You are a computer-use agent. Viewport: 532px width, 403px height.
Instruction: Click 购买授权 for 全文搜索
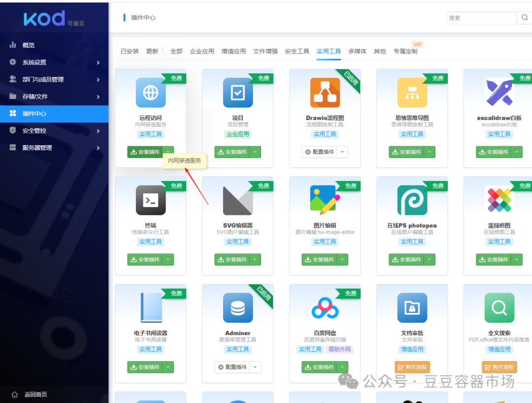[499, 367]
